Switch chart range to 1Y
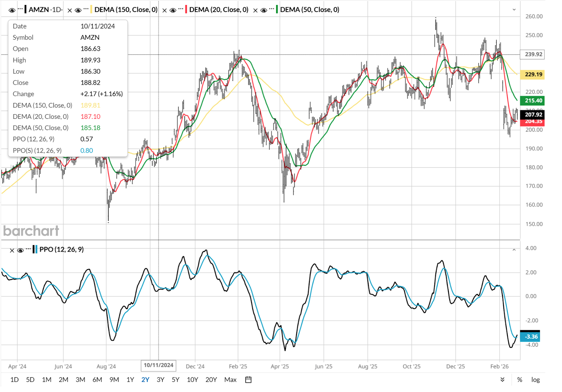The image size is (562, 392). click(130, 380)
